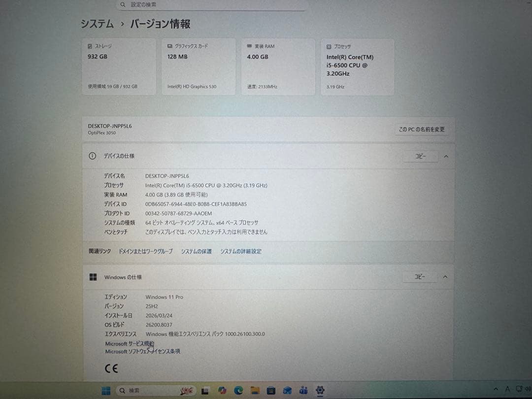The width and height of the screenshot is (532, 399).
Task: Open Microsoft サービス規約 link
Action: [130, 344]
